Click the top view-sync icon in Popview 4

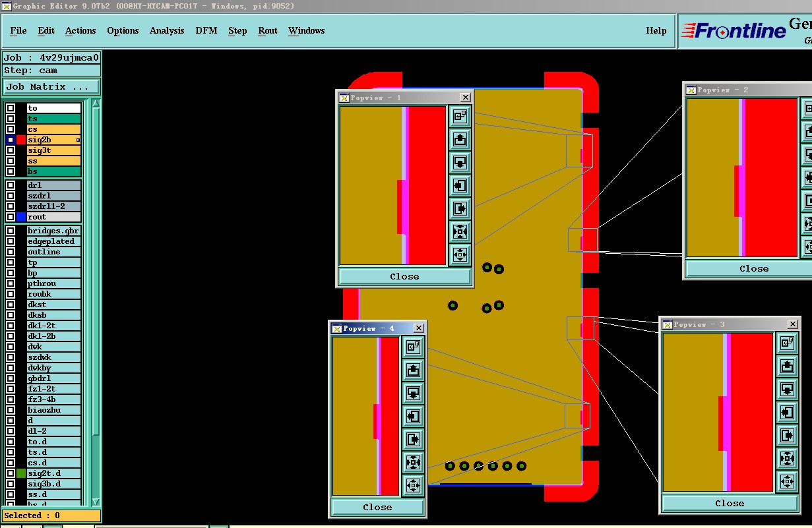(413, 347)
